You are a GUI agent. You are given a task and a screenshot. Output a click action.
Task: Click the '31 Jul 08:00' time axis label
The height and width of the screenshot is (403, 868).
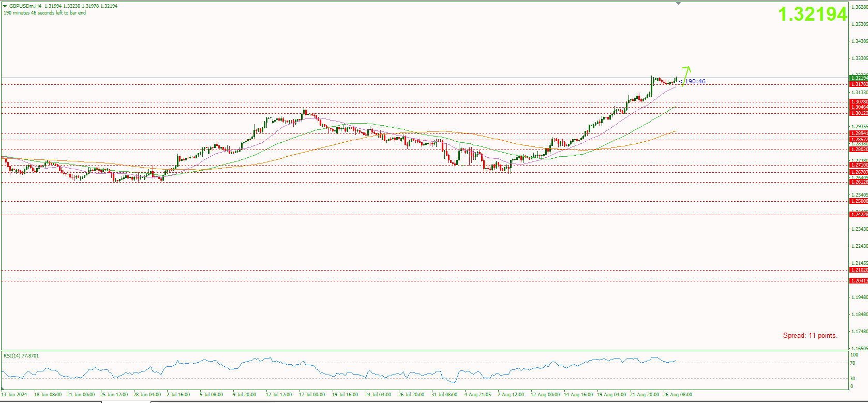pyautogui.click(x=444, y=395)
